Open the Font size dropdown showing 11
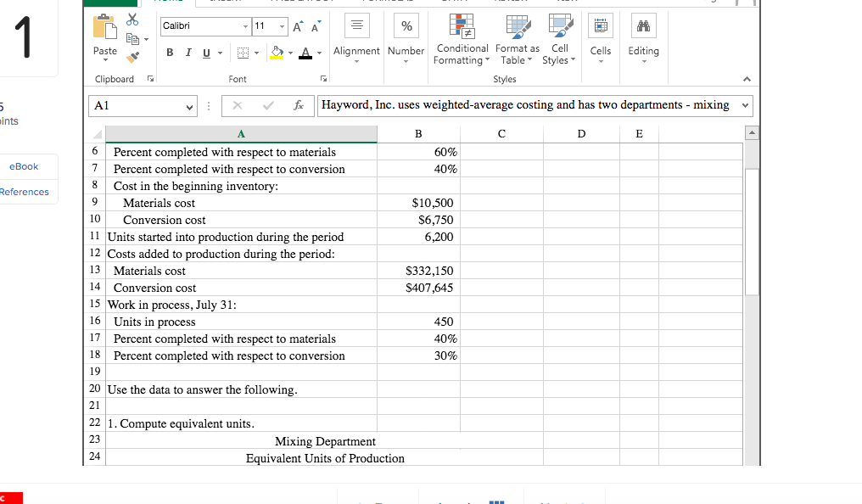Image resolution: width=862 pixels, height=504 pixels. coord(282,26)
